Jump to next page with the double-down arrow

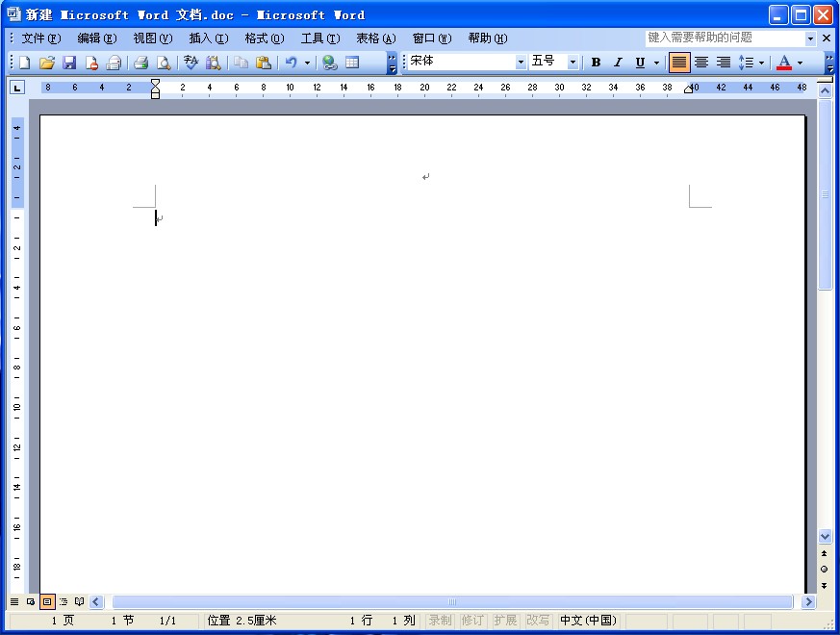pyautogui.click(x=824, y=585)
